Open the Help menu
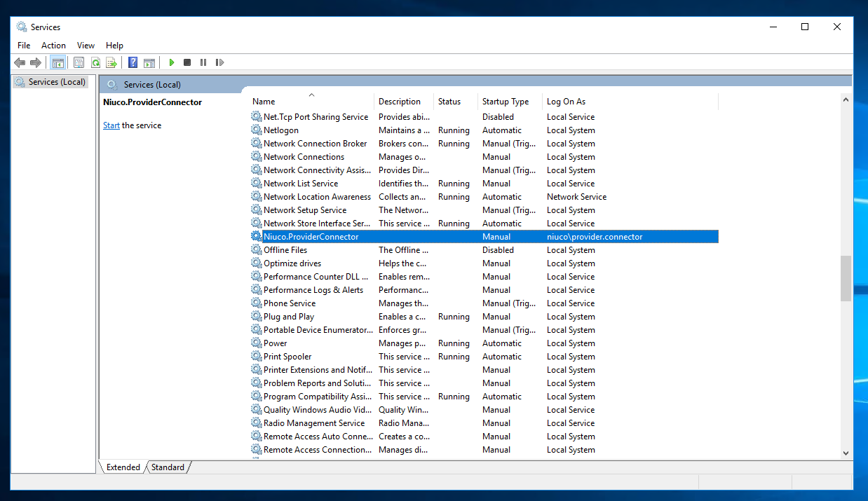868x501 pixels. (114, 45)
